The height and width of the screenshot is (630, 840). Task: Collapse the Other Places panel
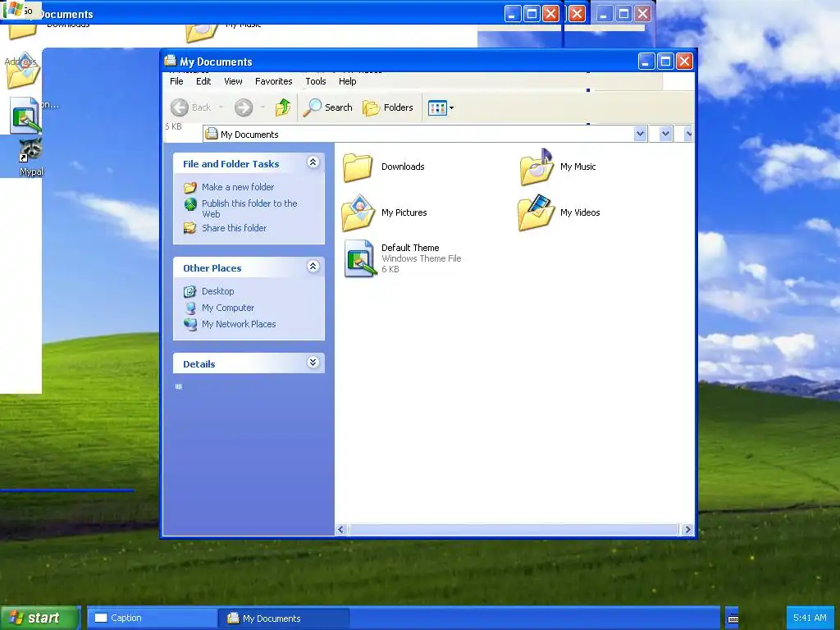[313, 267]
